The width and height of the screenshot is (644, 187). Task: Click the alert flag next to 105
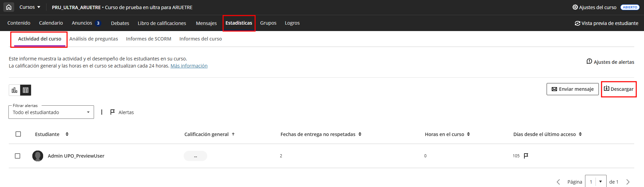coord(526,156)
